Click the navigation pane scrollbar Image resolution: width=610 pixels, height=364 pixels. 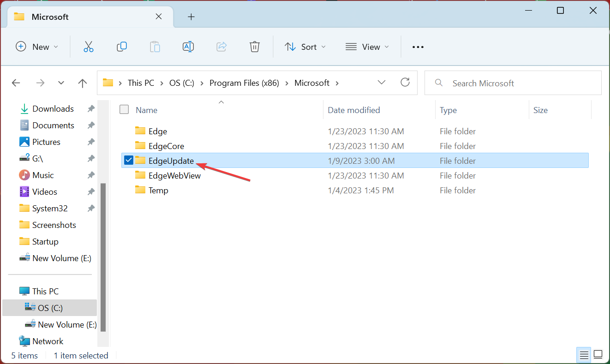pyautogui.click(x=103, y=257)
